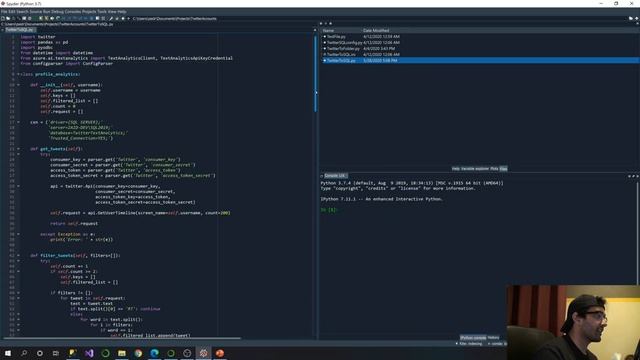Open the Help menu in menu bar
Viewport: 640px width, 360px height.
click(122, 11)
